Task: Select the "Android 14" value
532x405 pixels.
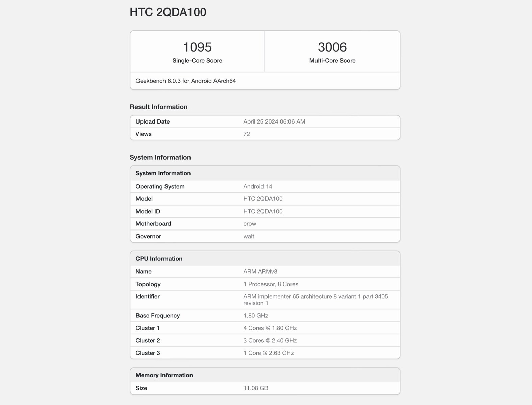Action: pyautogui.click(x=258, y=186)
